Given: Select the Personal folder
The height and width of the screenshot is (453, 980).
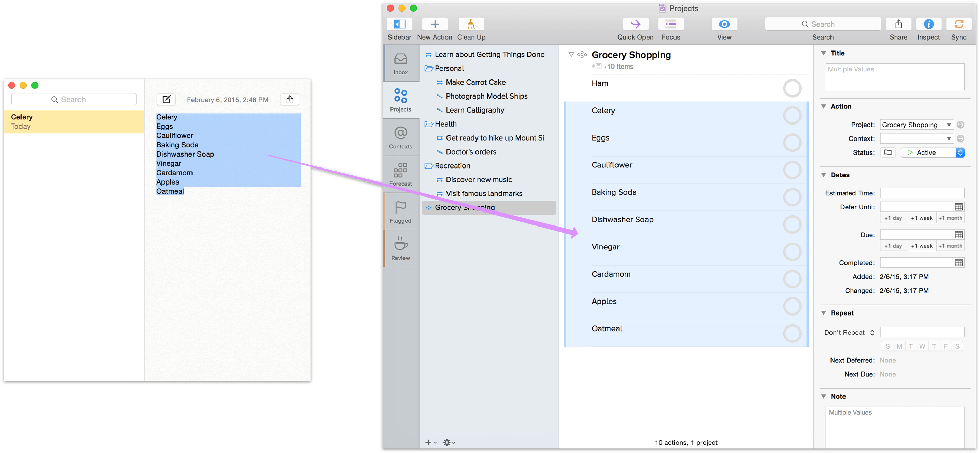Looking at the screenshot, I should (489, 69).
